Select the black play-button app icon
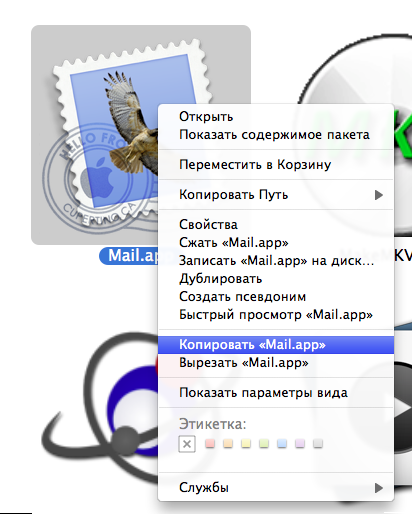Screen dimensions: 412x514 (x=403, y=408)
